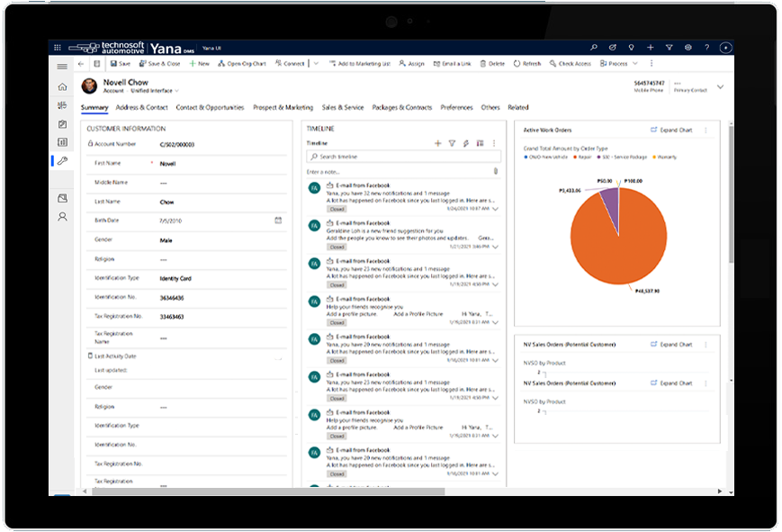The image size is (782, 532).
Task: Click the help question mark icon
Action: (706, 48)
